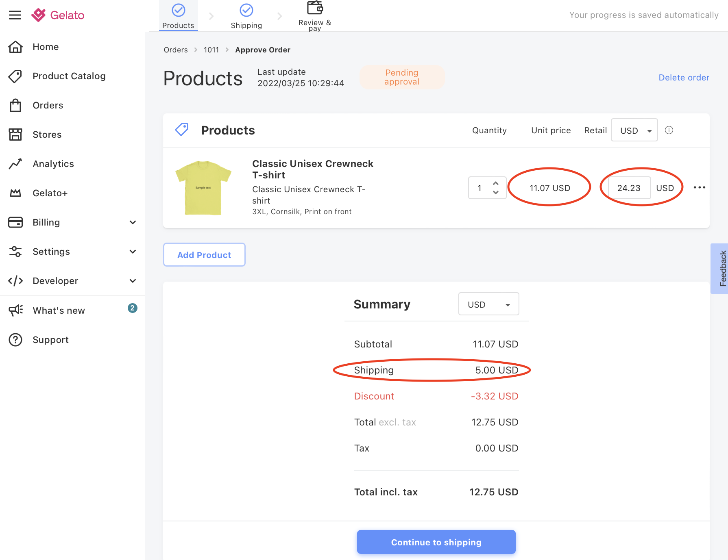
Task: Click the Product Catalog tag icon
Action: point(15,76)
